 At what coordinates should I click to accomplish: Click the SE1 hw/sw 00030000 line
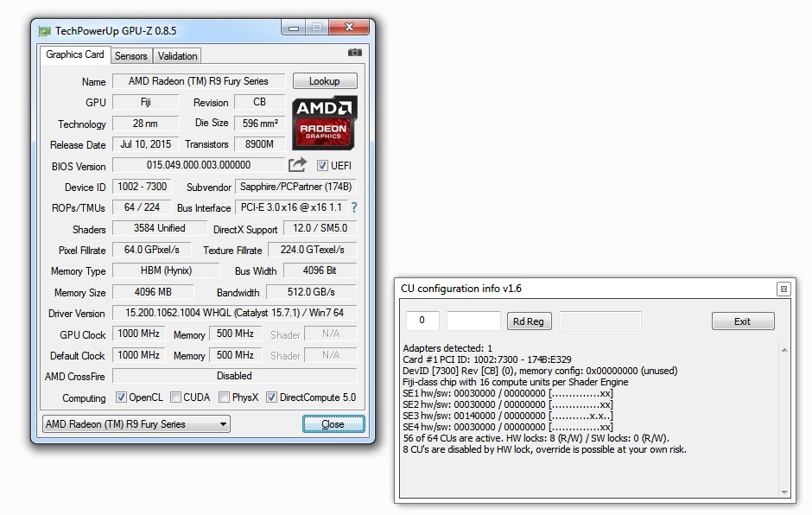point(508,393)
